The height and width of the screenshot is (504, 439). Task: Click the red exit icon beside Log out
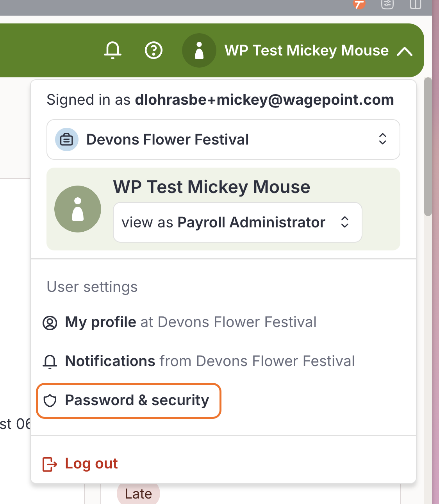point(50,465)
